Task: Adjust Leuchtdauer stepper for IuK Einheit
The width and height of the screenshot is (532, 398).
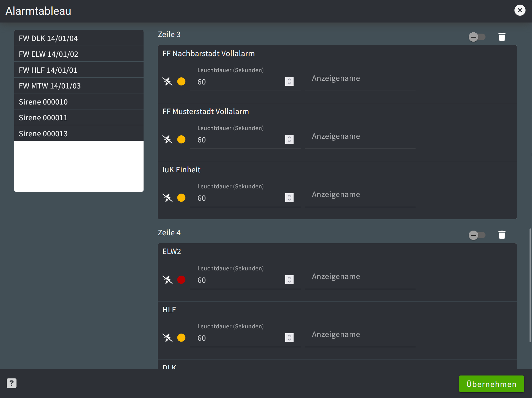Action: (289, 198)
